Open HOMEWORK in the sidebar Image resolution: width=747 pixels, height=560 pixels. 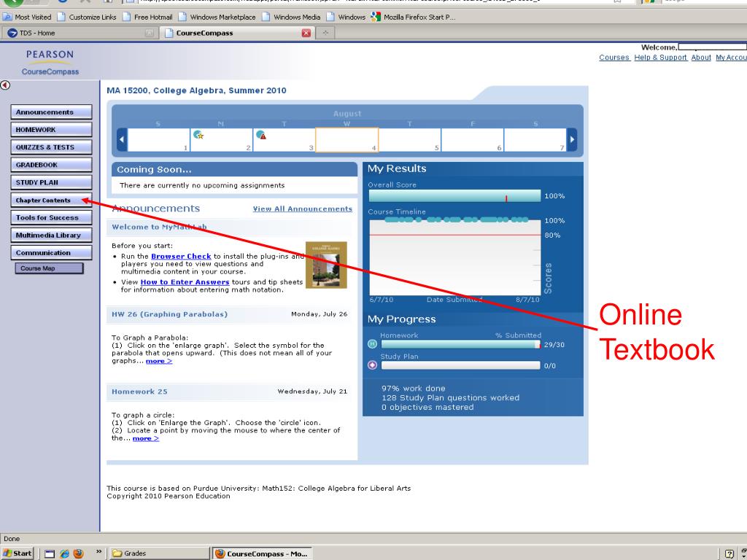(51, 130)
